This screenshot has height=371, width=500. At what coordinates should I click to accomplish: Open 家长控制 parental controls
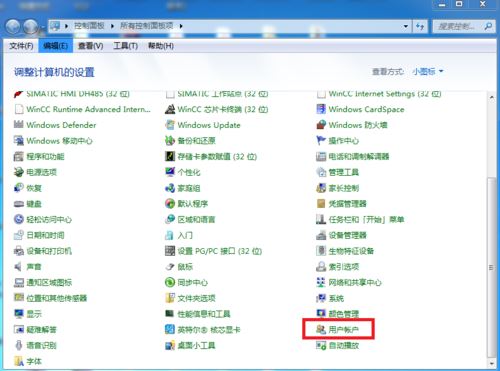pos(337,188)
